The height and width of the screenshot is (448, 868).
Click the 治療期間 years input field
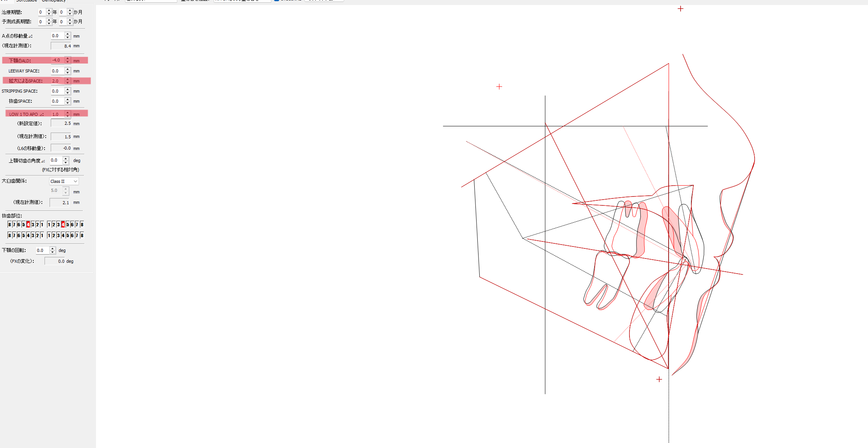42,12
